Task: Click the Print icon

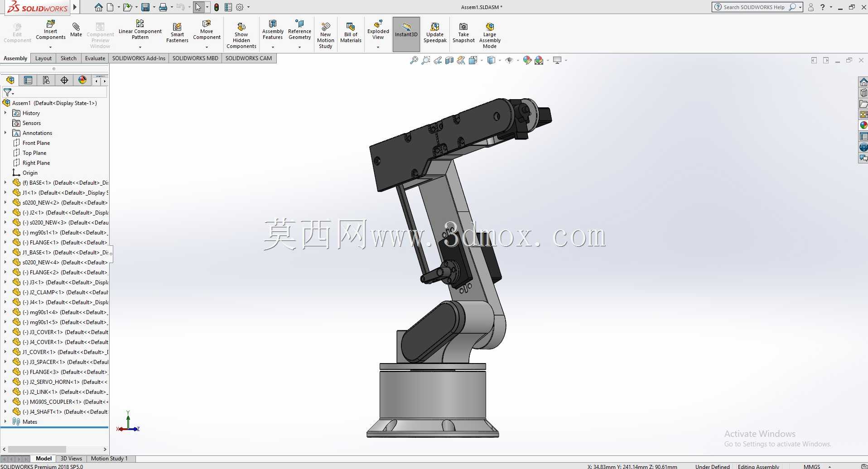Action: click(x=163, y=7)
